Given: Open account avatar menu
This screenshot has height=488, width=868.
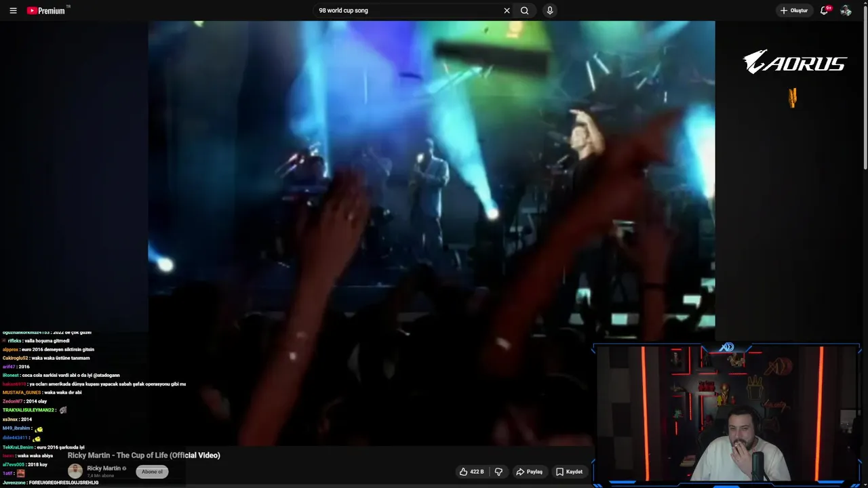Looking at the screenshot, I should (846, 11).
